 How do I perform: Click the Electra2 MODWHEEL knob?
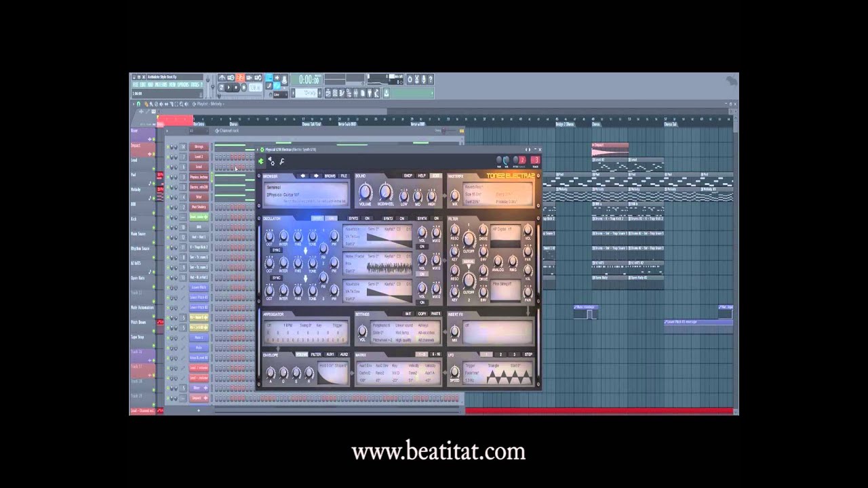pos(386,192)
